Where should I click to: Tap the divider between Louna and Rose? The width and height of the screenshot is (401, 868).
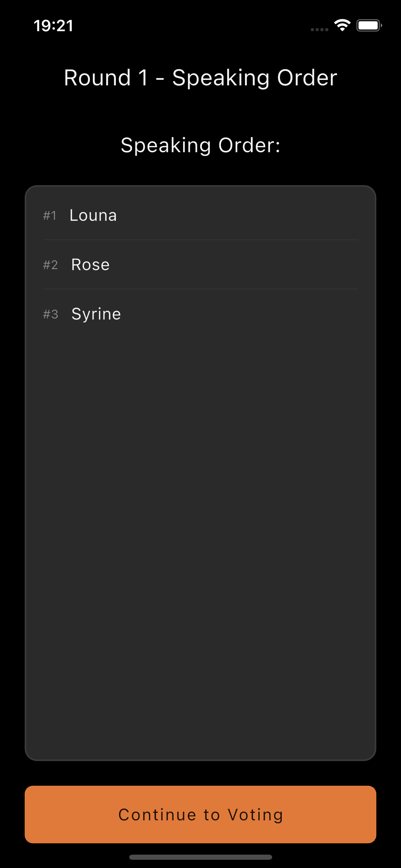(200, 240)
